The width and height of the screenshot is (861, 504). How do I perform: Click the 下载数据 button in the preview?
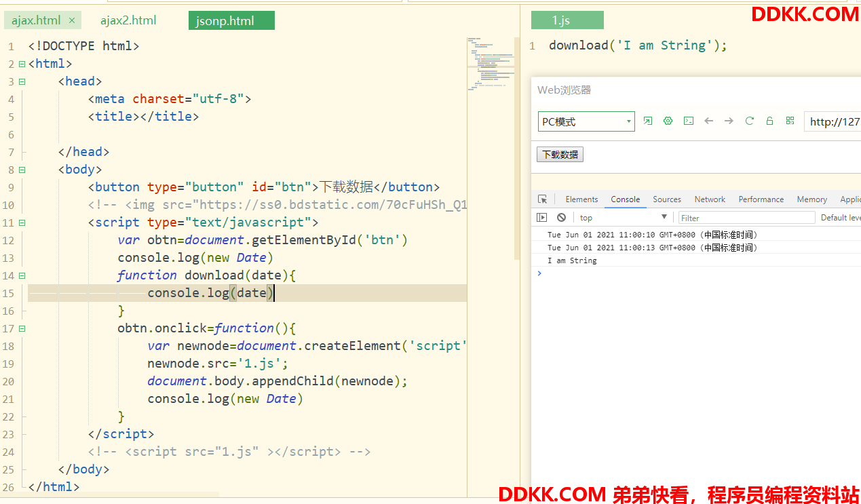point(560,155)
